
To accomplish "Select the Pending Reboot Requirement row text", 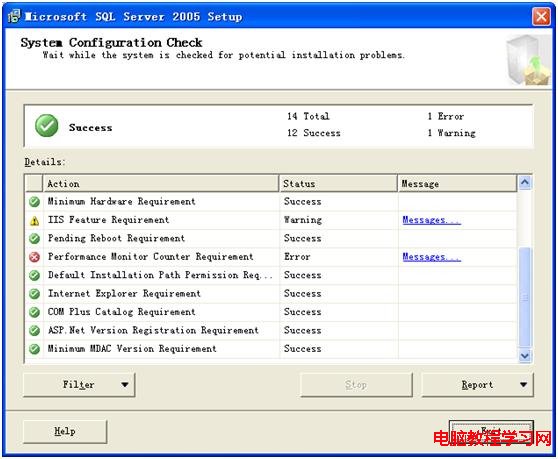I will pyautogui.click(x=116, y=238).
